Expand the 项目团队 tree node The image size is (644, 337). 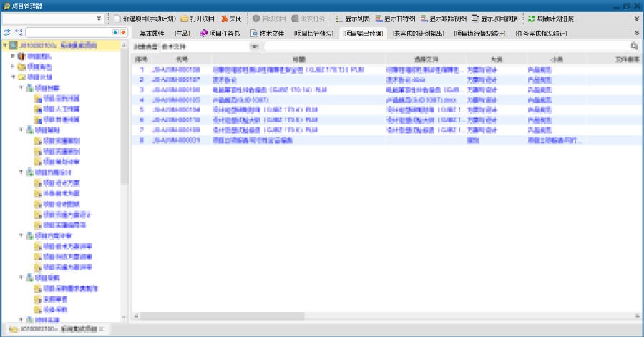pyautogui.click(x=12, y=56)
